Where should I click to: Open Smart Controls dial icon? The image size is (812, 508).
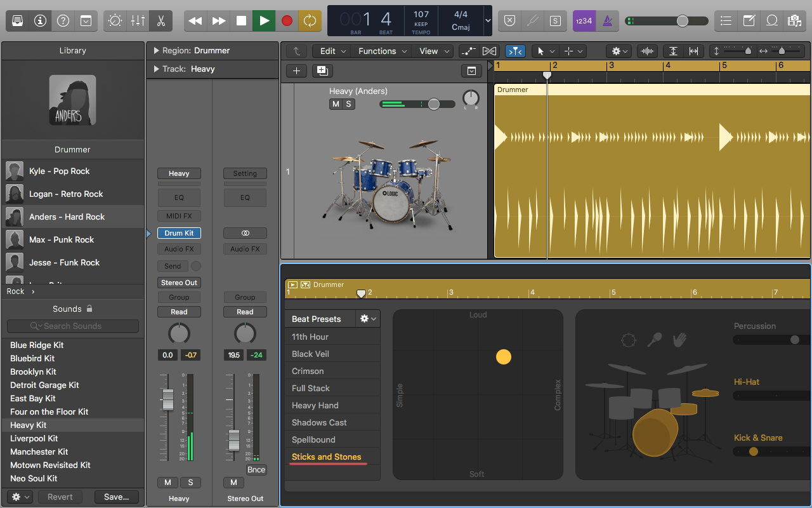pos(115,21)
